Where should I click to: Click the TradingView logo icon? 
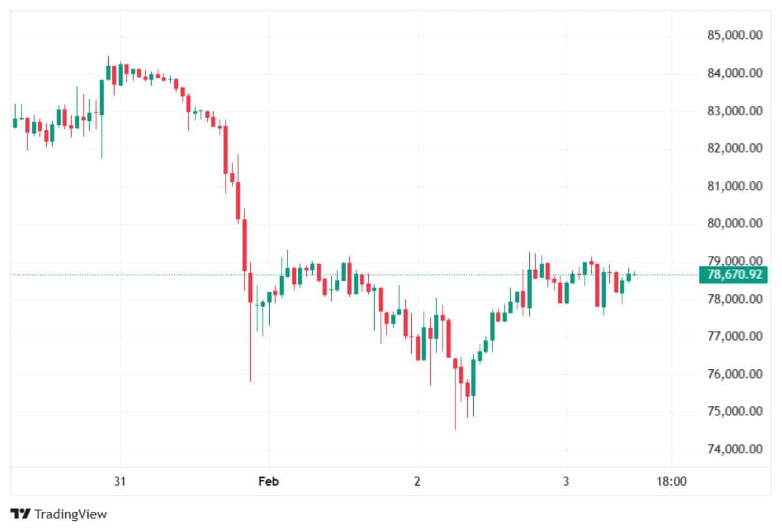(x=20, y=514)
